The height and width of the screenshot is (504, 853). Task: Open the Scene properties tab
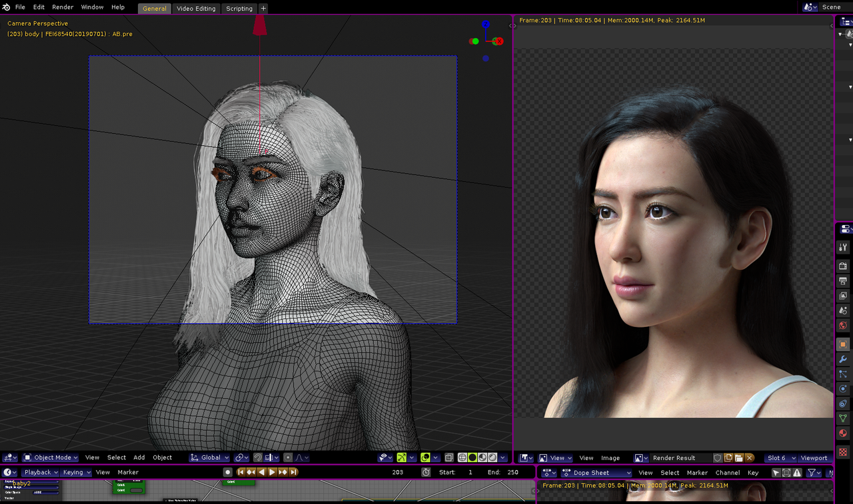tap(843, 310)
